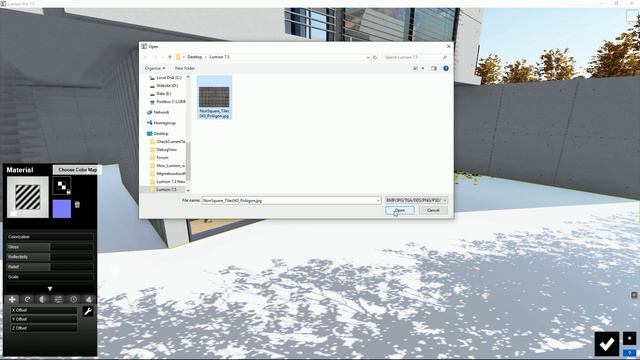Select Local Disk (C:) in navigation tree
Image resolution: width=640 pixels, height=360 pixels.
click(x=165, y=78)
